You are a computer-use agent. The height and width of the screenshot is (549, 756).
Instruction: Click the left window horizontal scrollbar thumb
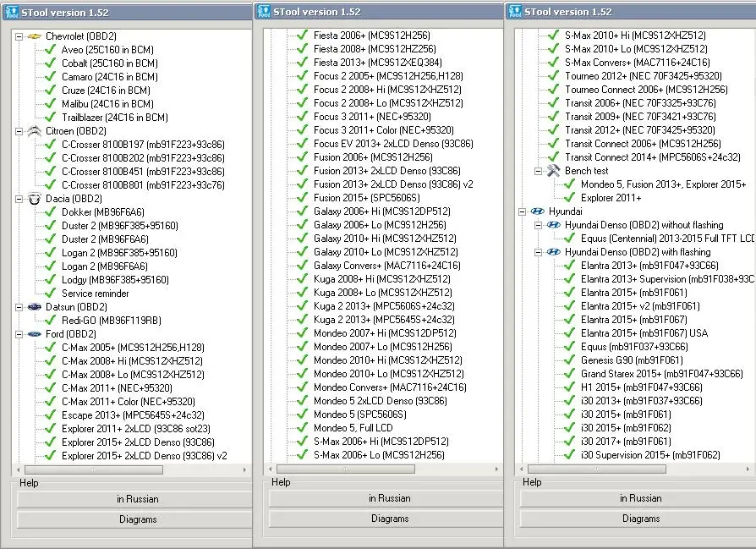tap(94, 469)
